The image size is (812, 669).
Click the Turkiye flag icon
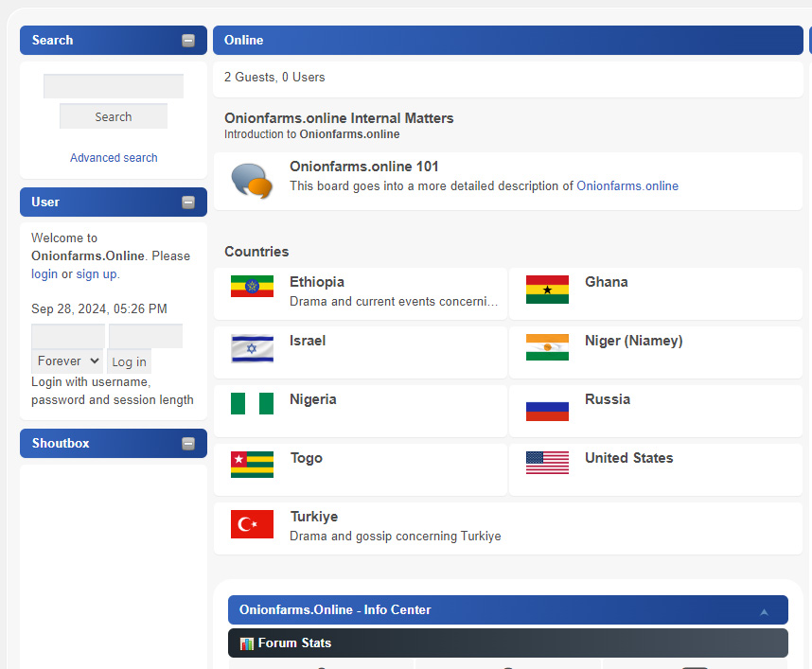pos(252,524)
